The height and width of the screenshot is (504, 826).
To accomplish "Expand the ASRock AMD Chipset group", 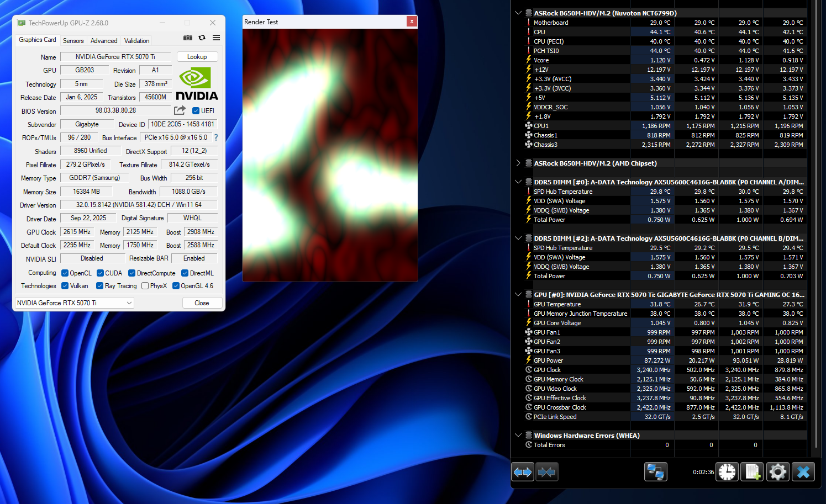I will 518,163.
